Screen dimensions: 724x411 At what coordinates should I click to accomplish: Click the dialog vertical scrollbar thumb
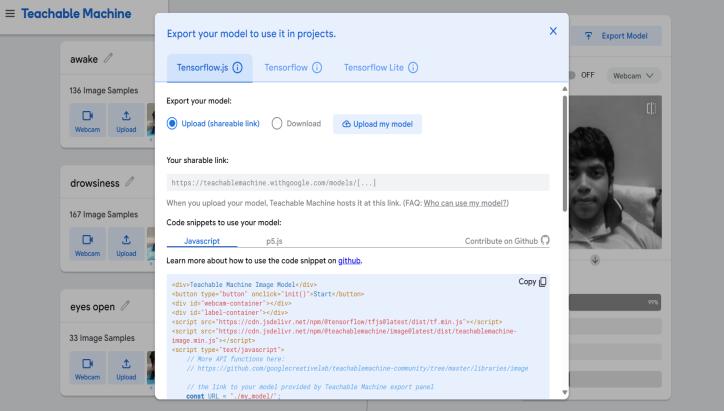[564, 153]
